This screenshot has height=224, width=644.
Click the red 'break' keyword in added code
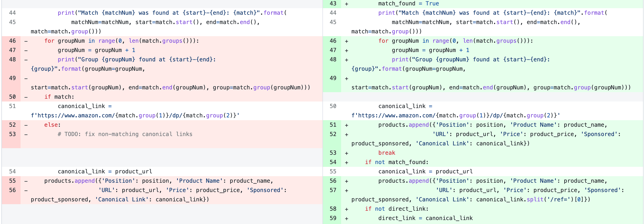[x=386, y=153]
